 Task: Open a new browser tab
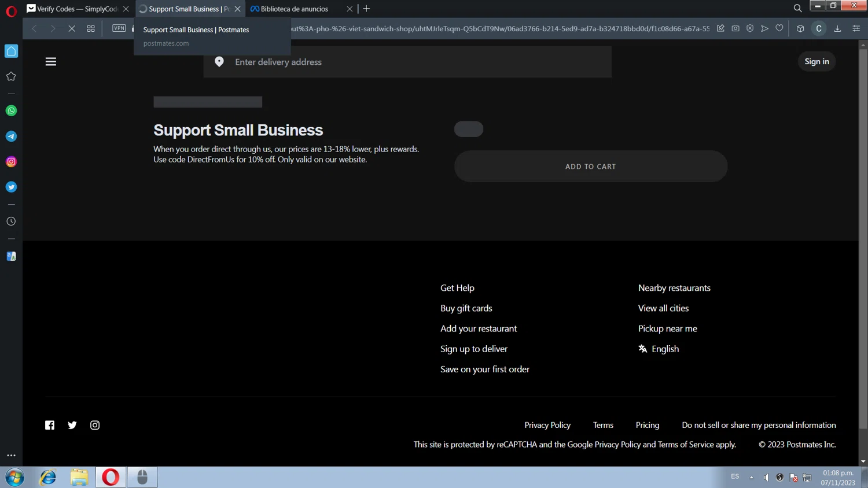[366, 9]
